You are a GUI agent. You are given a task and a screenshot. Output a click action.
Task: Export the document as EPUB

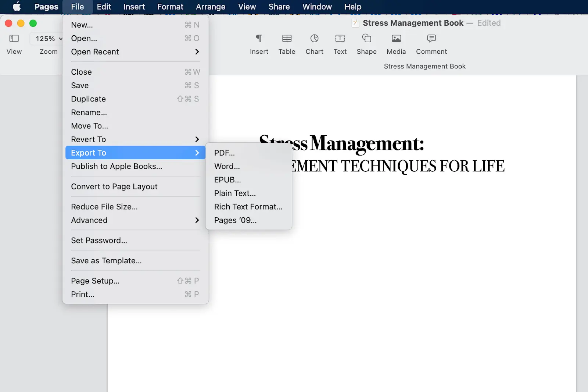(227, 180)
